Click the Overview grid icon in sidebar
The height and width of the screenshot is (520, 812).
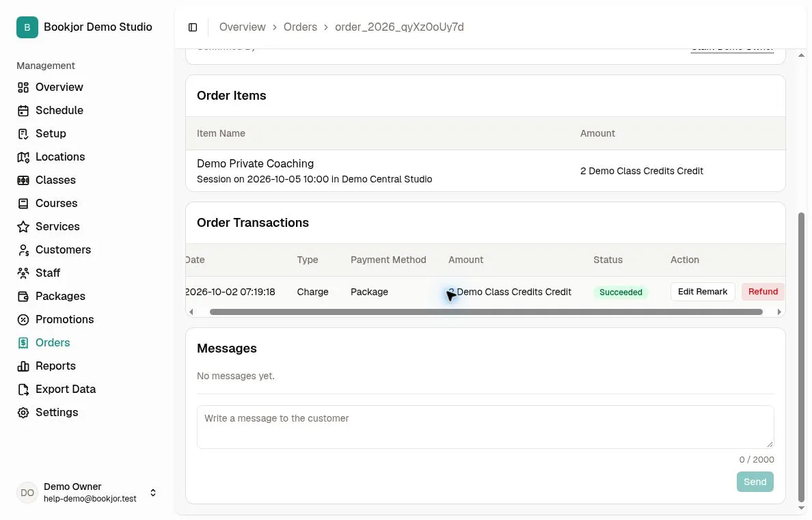23,87
